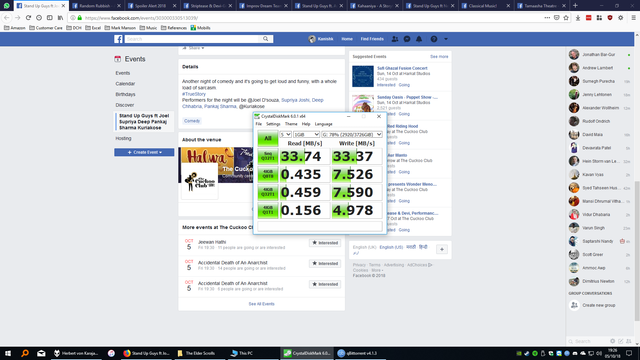The height and width of the screenshot is (360, 640).
Task: Open the 1GiB test size dropdown
Action: 306,134
